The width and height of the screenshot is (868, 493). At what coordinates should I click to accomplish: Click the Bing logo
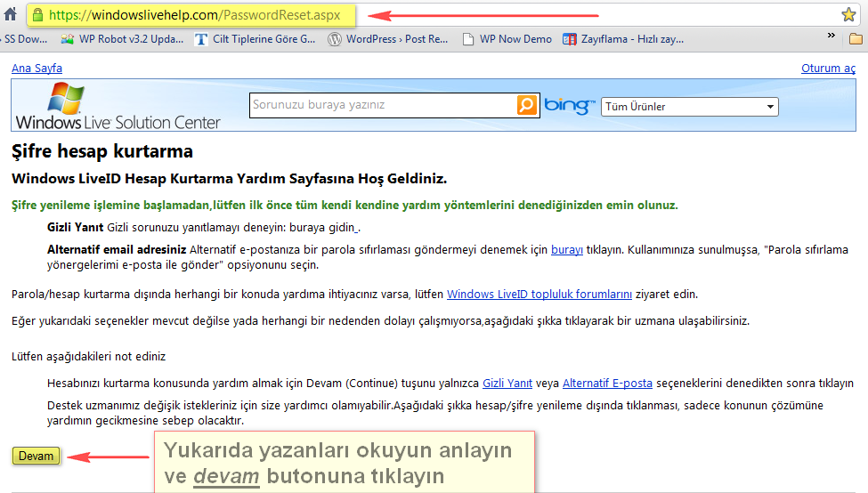point(569,105)
